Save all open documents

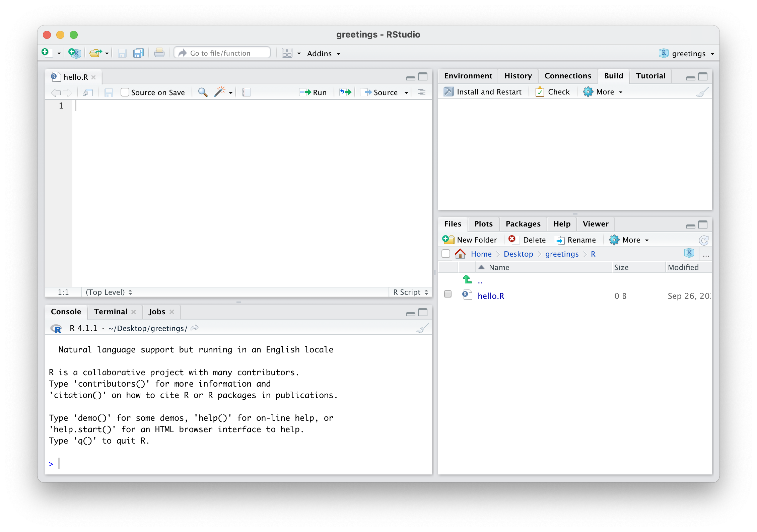[x=138, y=53]
